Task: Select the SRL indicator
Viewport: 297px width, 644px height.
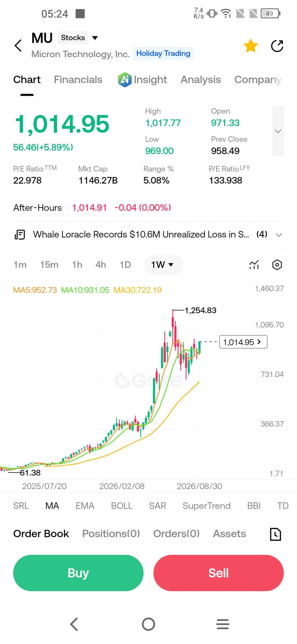Action: [21, 506]
